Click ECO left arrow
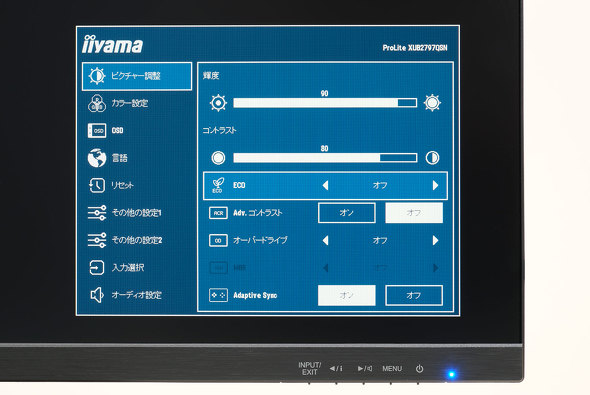The height and width of the screenshot is (395, 590). 325,185
